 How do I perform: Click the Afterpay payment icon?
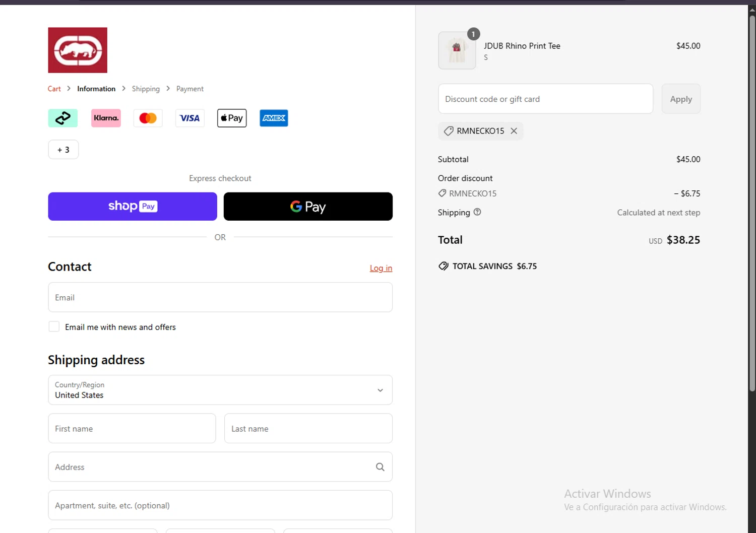click(63, 118)
